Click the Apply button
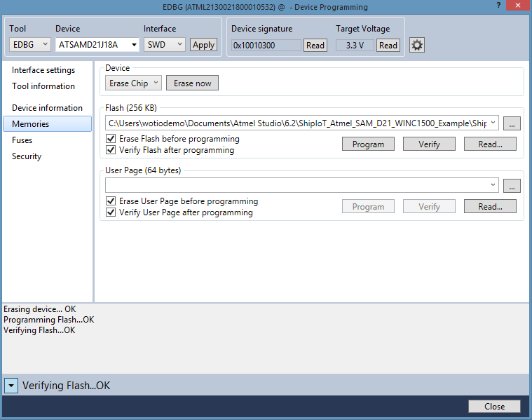This screenshot has width=532, height=420. (203, 45)
